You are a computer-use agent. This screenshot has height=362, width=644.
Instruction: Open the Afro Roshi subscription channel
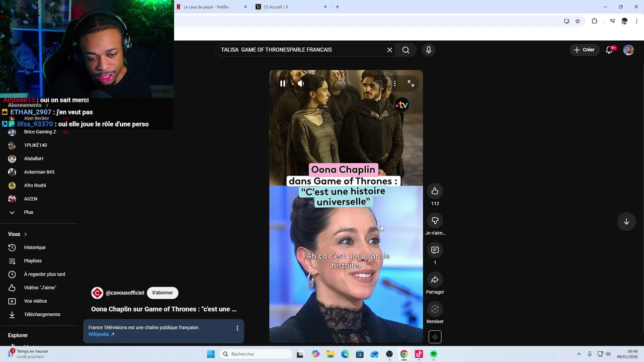pyautogui.click(x=35, y=186)
